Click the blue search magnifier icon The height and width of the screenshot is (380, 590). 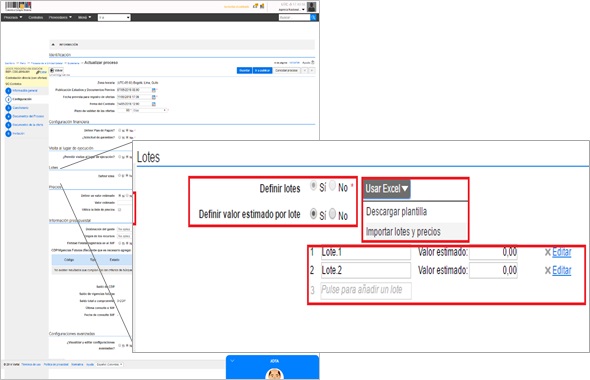tap(313, 17)
